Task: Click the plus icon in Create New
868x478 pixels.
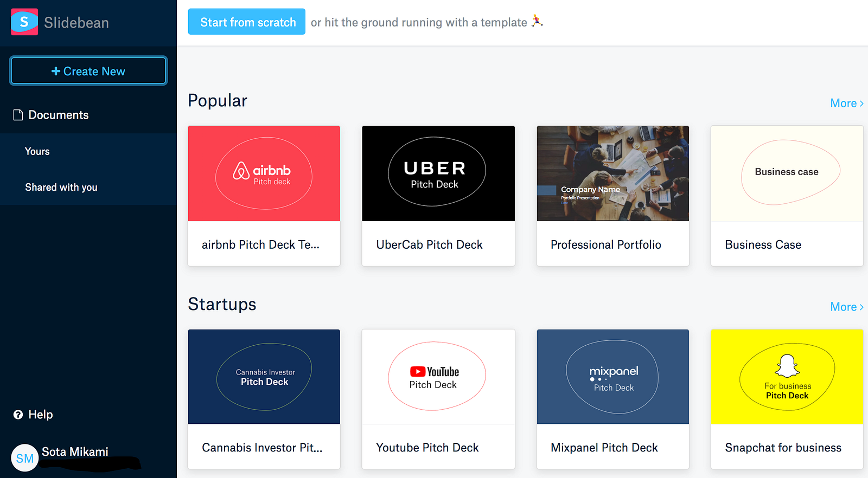Action: [56, 71]
